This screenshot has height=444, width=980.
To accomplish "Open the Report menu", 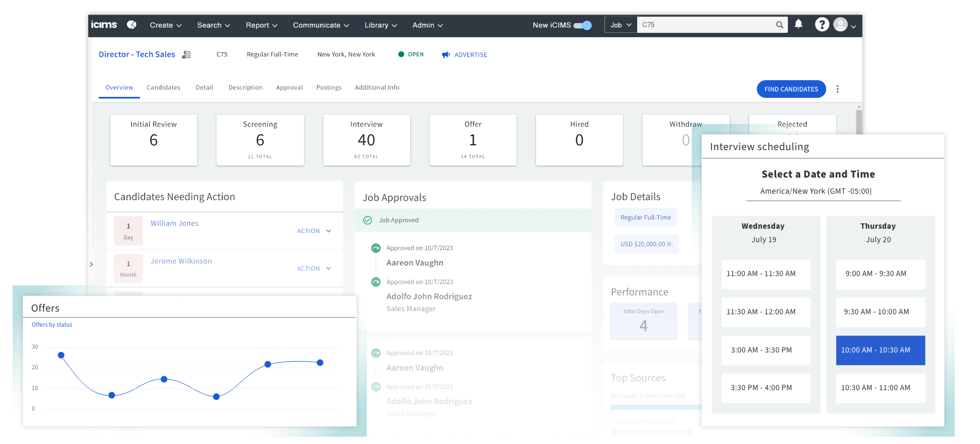I will tap(261, 25).
